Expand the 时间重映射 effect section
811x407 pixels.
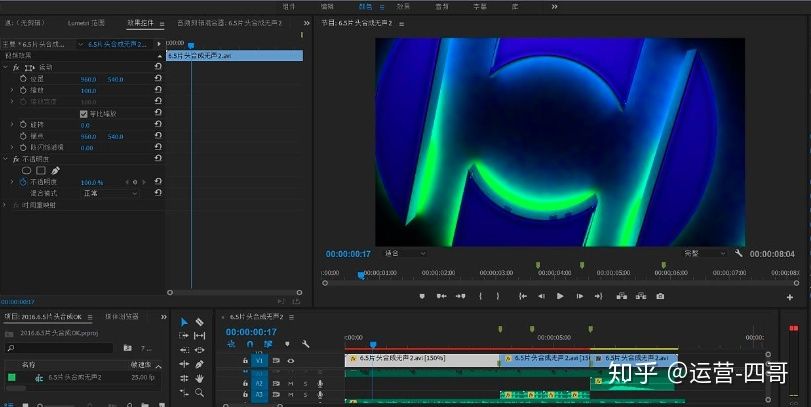coord(5,204)
